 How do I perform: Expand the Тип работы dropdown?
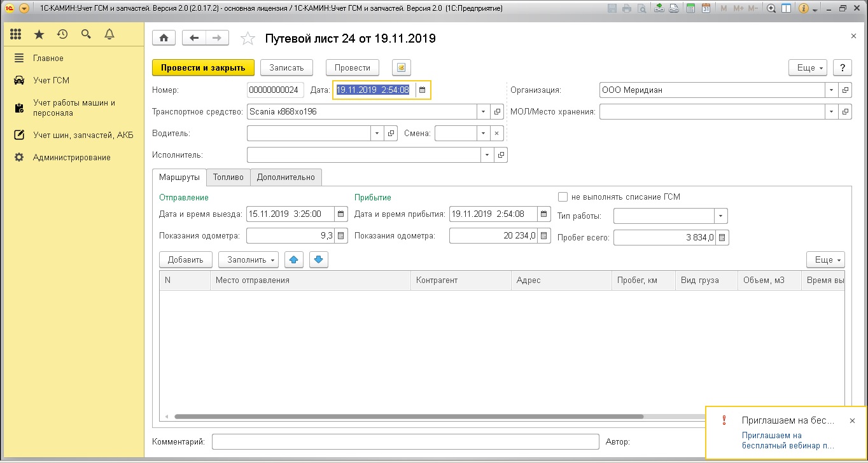(720, 216)
